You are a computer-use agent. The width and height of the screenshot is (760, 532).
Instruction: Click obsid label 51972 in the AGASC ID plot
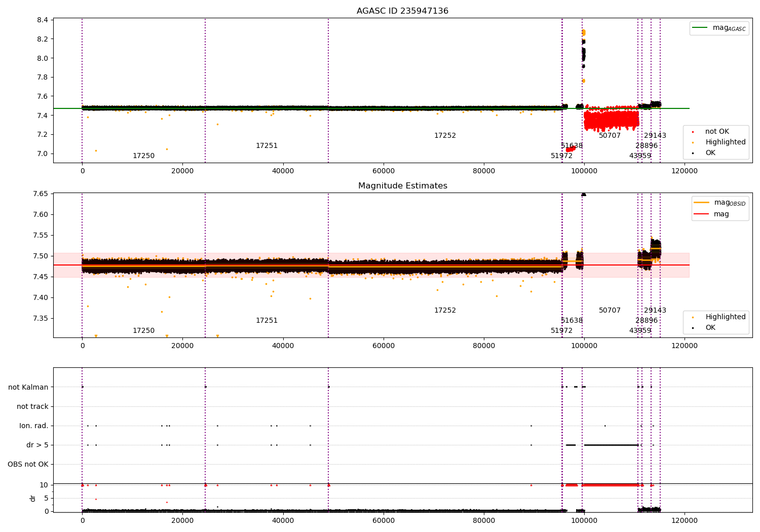tap(561, 156)
